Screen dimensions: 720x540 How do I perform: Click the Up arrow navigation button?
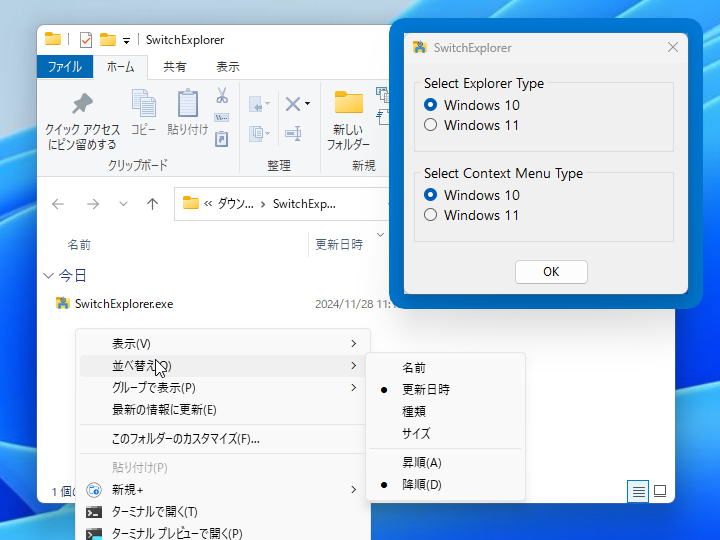(x=152, y=204)
